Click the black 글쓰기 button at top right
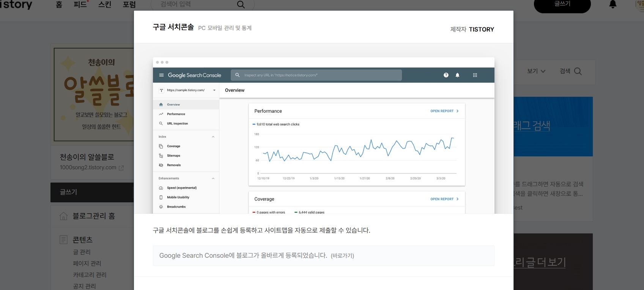The height and width of the screenshot is (290, 644). click(562, 5)
